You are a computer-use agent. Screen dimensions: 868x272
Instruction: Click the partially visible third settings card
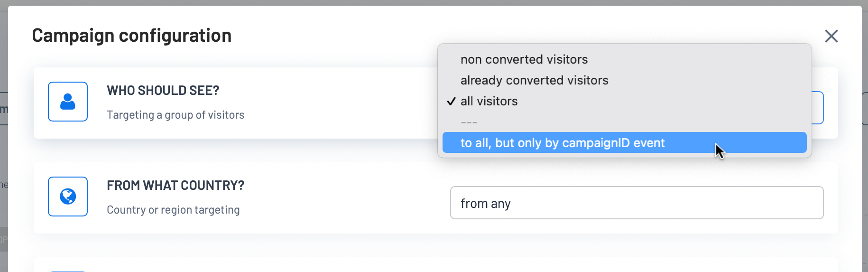(435, 265)
